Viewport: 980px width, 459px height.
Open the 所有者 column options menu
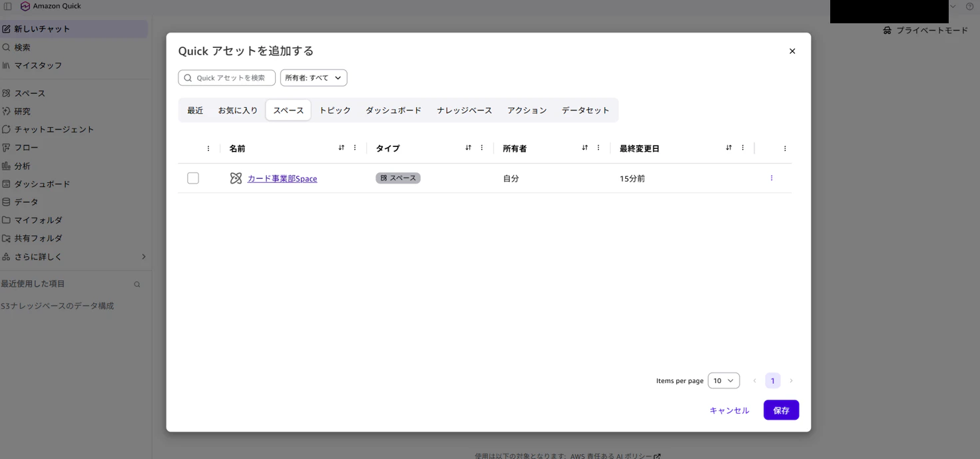pos(599,148)
